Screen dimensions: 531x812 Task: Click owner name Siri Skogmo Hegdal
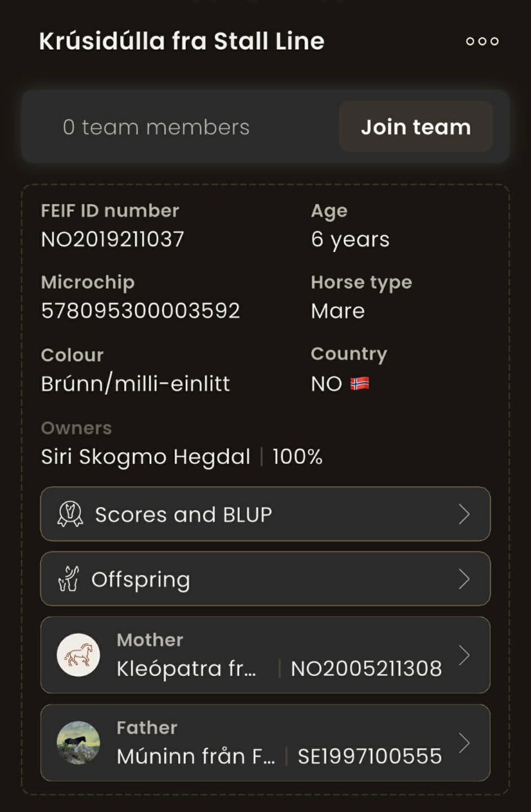(145, 457)
